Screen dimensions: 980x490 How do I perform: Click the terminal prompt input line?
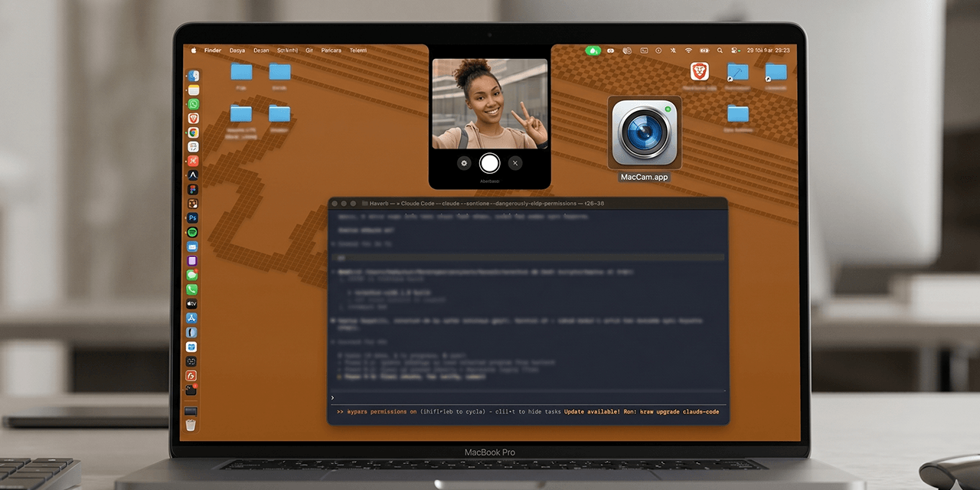(x=528, y=397)
